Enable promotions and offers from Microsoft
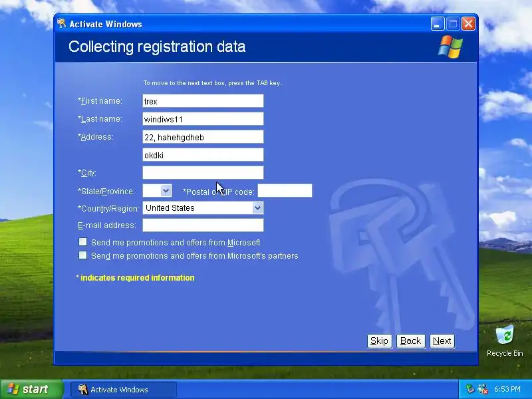532x399 pixels. pos(82,242)
